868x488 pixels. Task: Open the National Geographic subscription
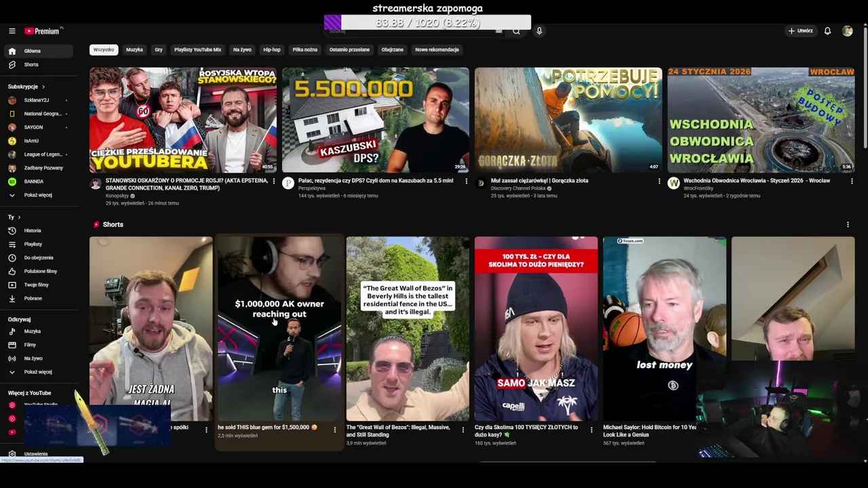click(x=38, y=113)
